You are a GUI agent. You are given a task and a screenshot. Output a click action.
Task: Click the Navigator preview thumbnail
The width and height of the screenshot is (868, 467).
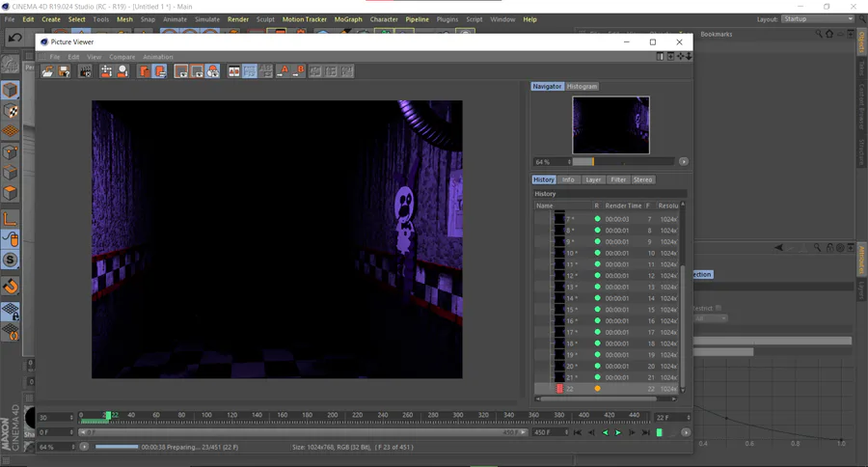tap(610, 125)
